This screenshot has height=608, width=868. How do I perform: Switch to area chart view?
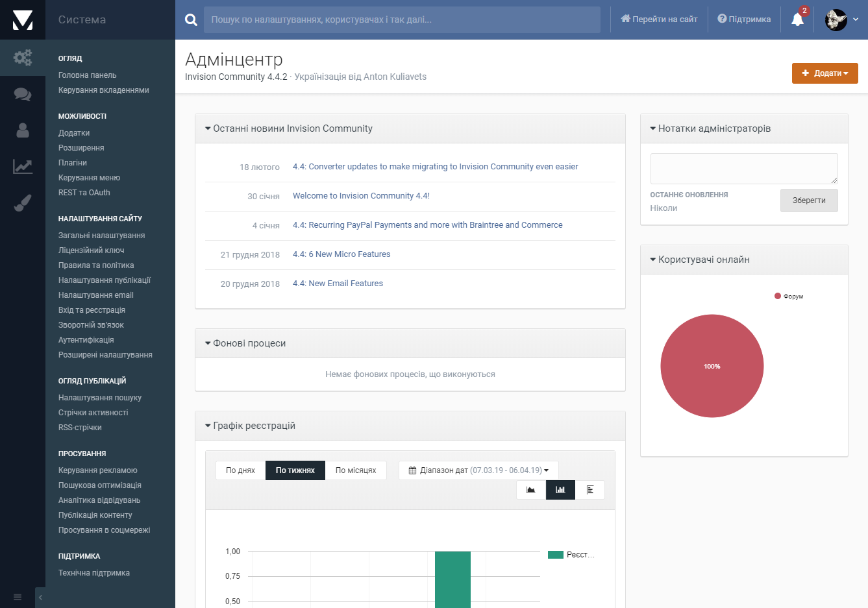click(531, 490)
